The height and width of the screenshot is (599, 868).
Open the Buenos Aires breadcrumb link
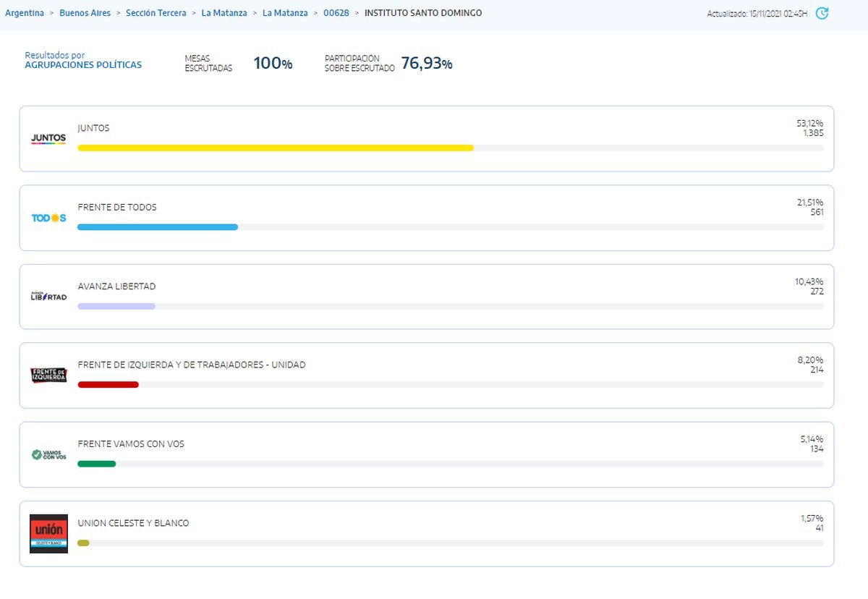click(x=85, y=13)
